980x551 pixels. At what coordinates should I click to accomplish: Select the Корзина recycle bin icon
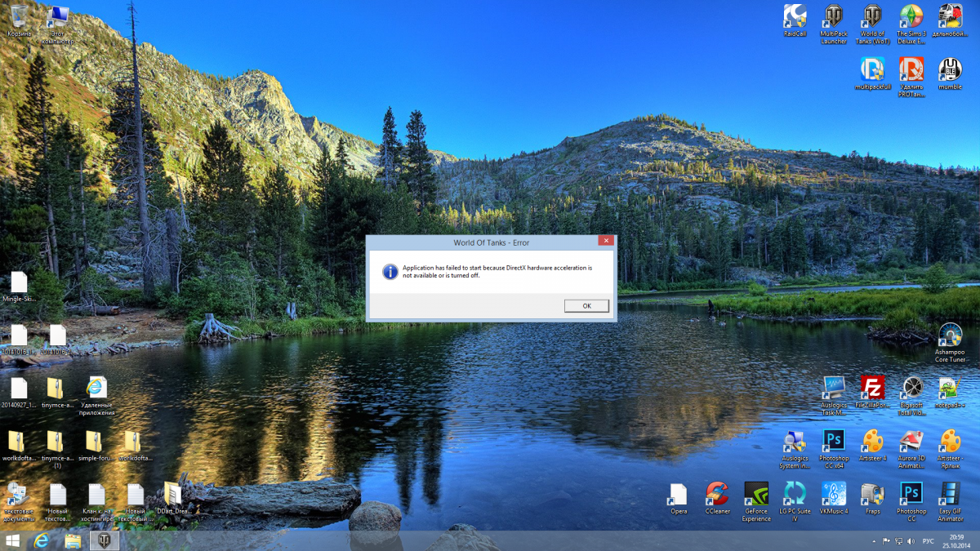pyautogui.click(x=19, y=21)
